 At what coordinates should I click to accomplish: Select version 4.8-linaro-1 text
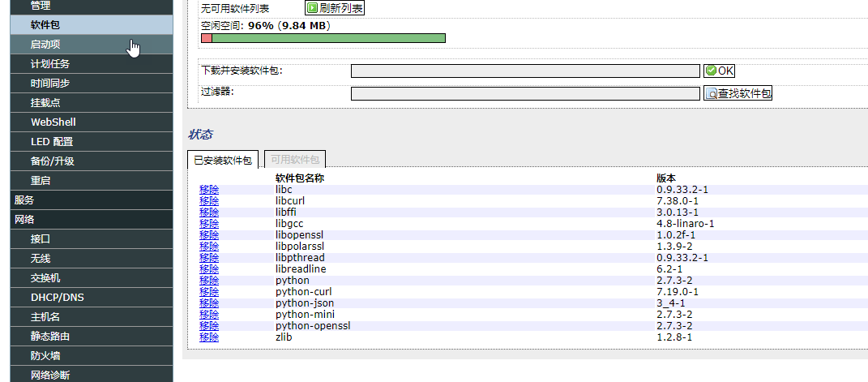[x=686, y=224]
